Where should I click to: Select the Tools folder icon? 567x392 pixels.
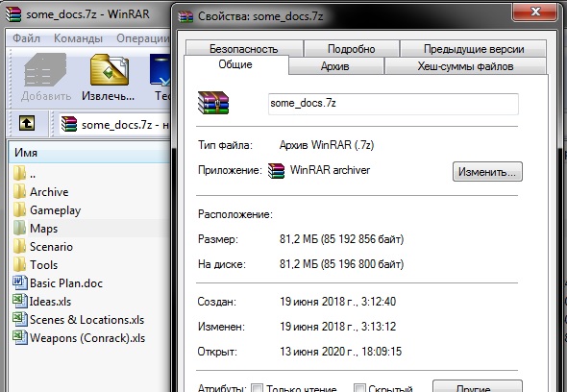pyautogui.click(x=19, y=264)
